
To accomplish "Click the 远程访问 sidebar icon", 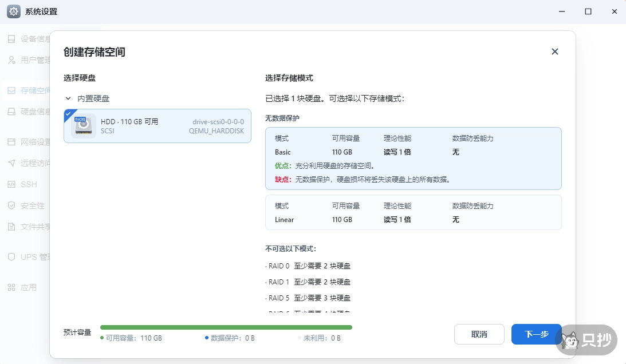I will [11, 163].
